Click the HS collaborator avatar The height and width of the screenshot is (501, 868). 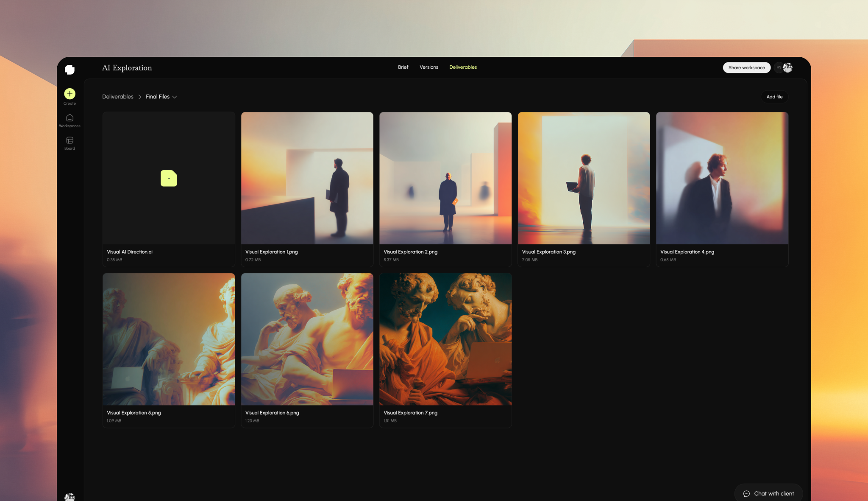pyautogui.click(x=779, y=67)
